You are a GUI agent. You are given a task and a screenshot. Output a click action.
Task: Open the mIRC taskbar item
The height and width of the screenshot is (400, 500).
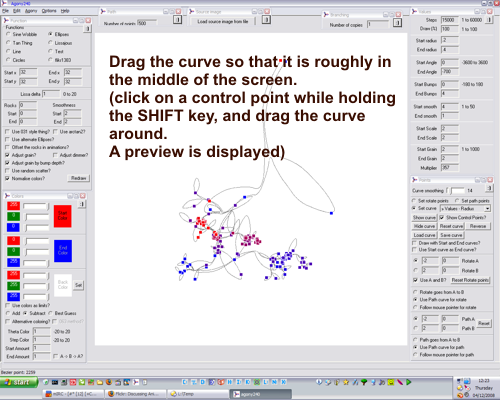pos(73,394)
